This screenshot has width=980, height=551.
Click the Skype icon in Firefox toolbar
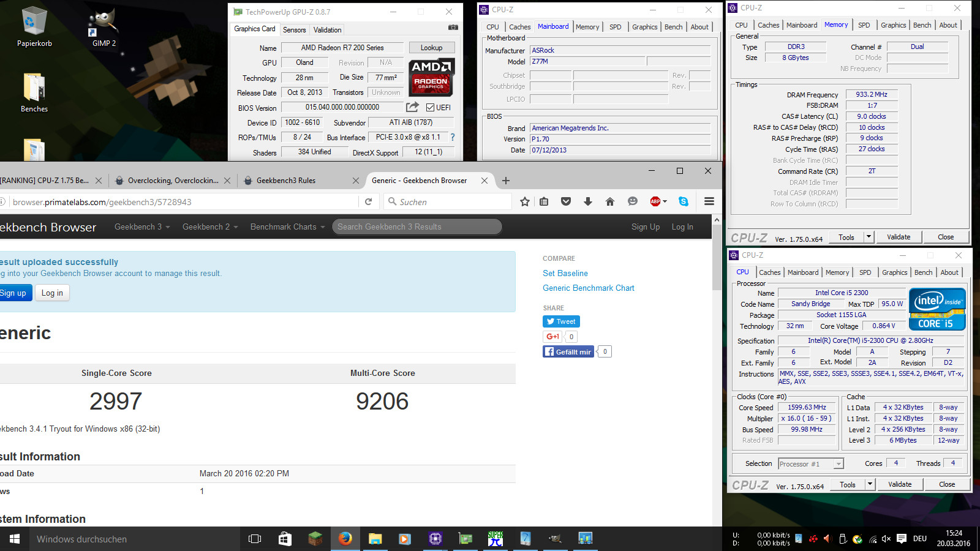tap(684, 201)
